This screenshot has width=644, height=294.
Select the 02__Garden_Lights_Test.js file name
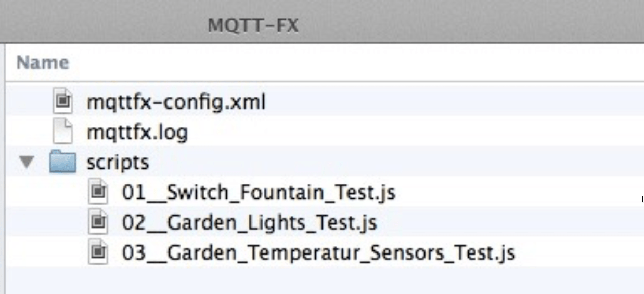(249, 223)
